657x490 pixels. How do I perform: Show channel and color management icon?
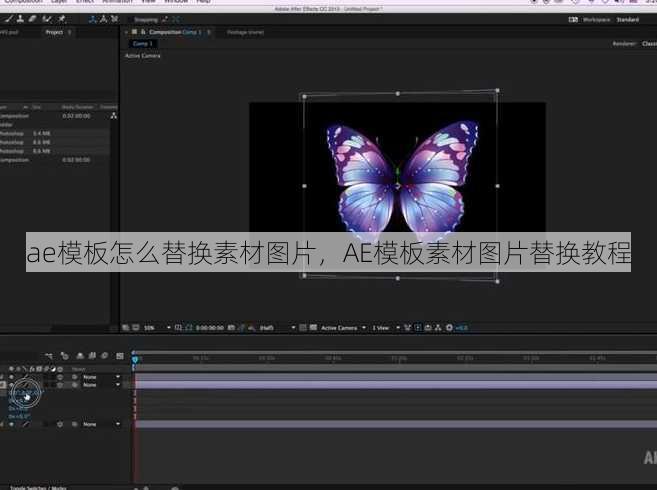point(251,328)
